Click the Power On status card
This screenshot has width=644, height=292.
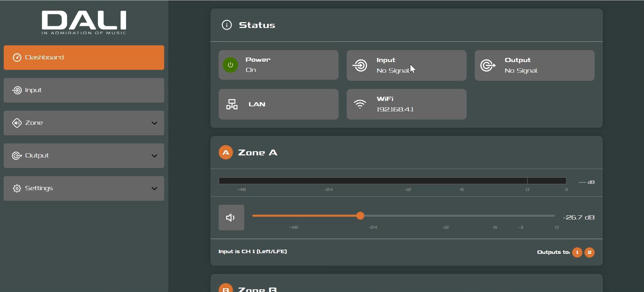point(279,65)
